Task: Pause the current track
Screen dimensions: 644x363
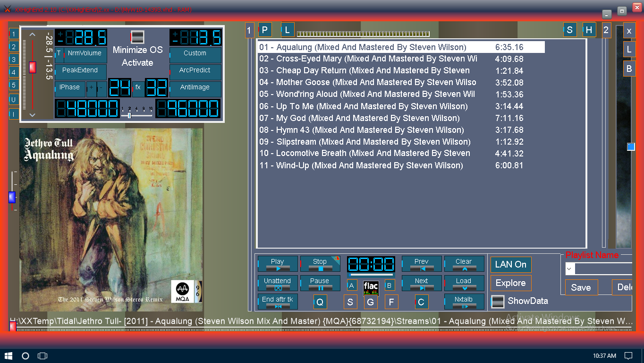Action: 320,283
